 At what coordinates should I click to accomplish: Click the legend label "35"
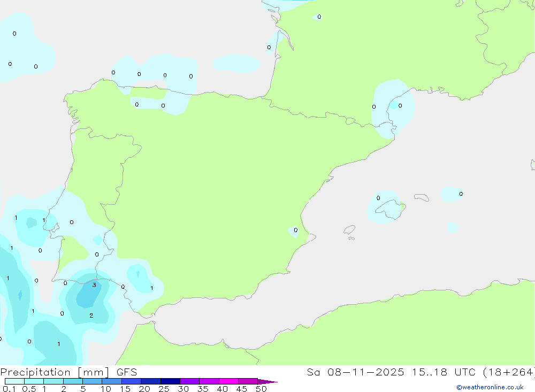[203, 389]
